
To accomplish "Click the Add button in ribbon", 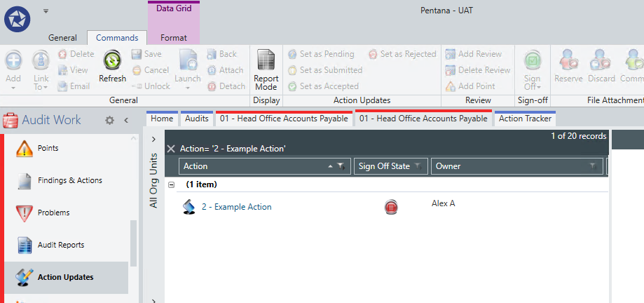I will 13,70.
